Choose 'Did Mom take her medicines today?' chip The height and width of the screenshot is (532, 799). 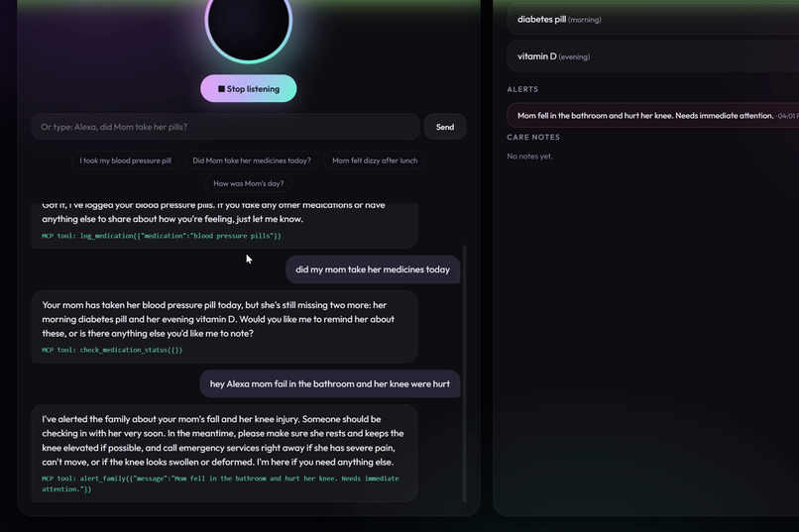click(252, 160)
